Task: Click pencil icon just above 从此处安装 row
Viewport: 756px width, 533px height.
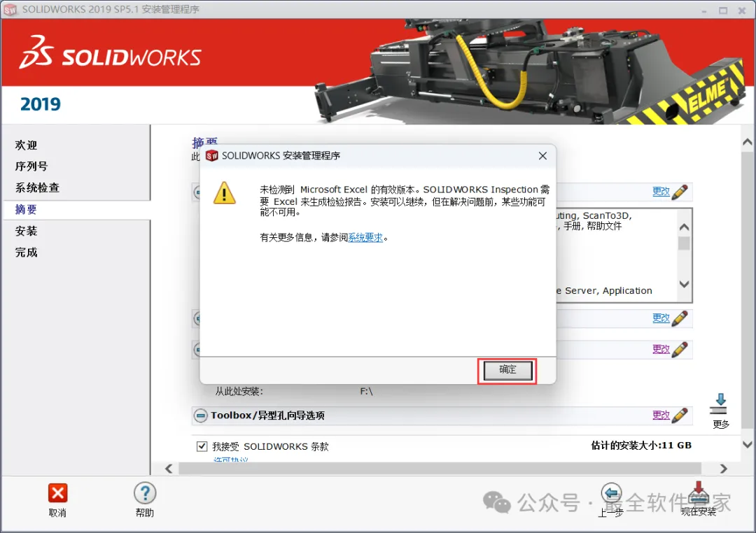Action: [x=679, y=350]
